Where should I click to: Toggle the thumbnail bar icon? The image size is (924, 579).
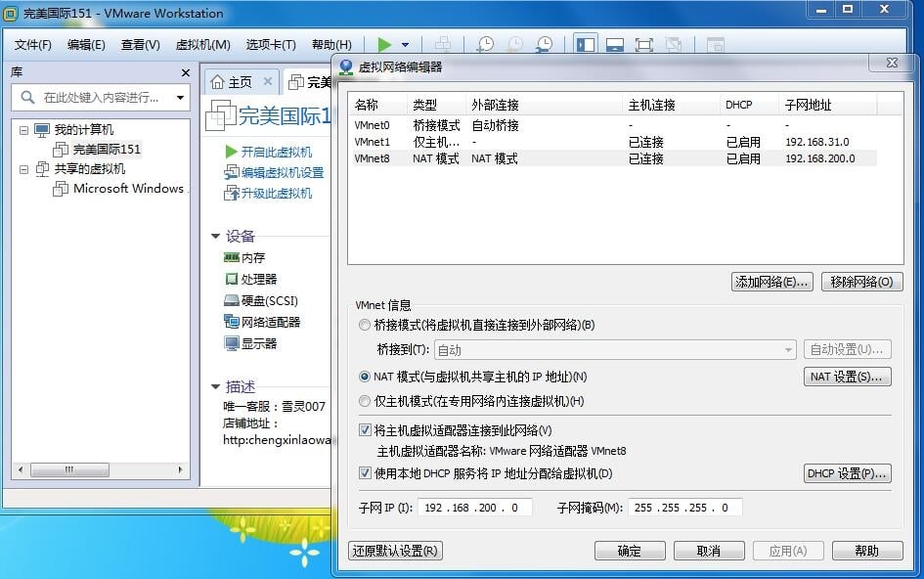click(615, 45)
